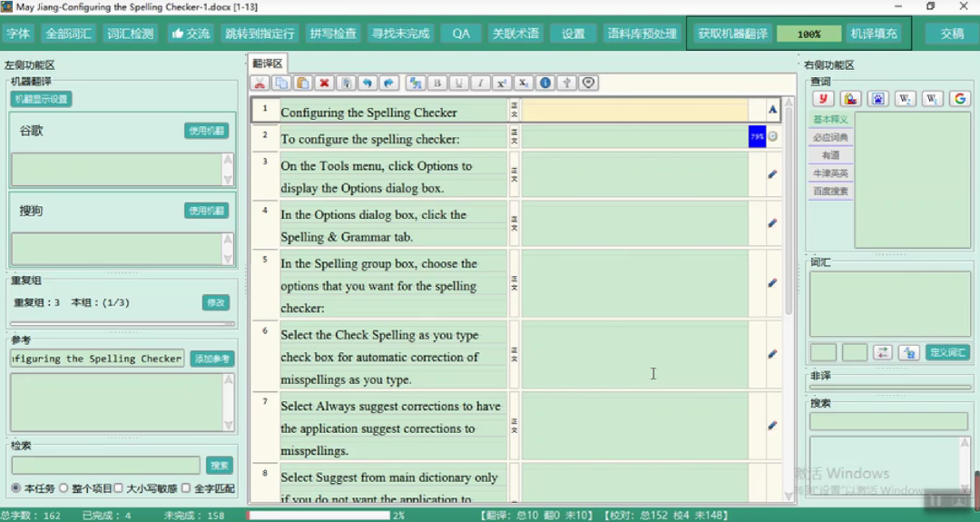Image resolution: width=980 pixels, height=522 pixels.
Task: Select the 必应词典 dictionary tab
Action: (x=830, y=137)
